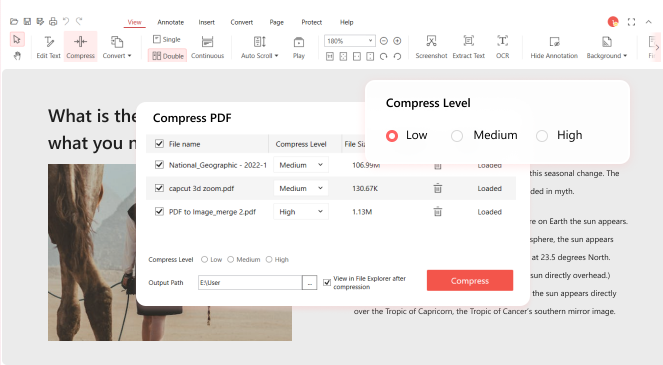Rotate the page counterclockwise
Screen dimensions: 663x365
tap(397, 56)
